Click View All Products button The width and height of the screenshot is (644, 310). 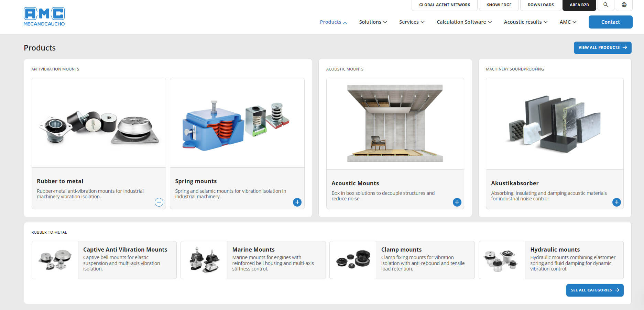click(x=602, y=47)
